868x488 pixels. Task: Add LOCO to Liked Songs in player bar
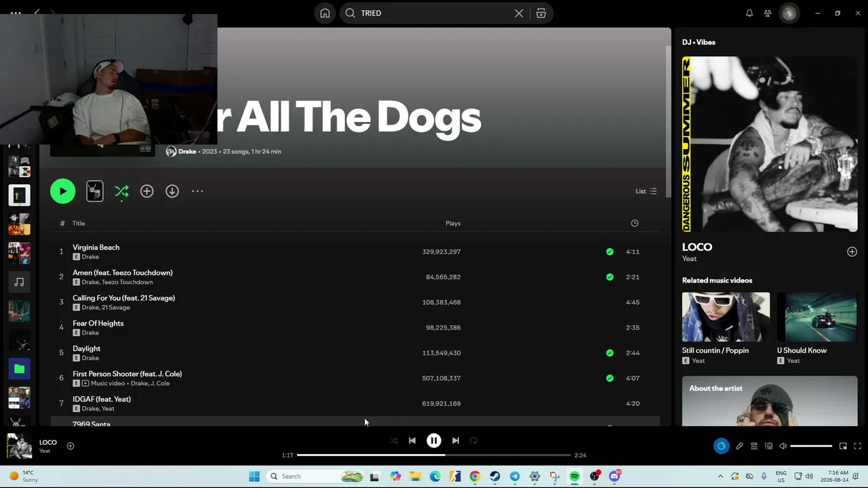tap(70, 446)
